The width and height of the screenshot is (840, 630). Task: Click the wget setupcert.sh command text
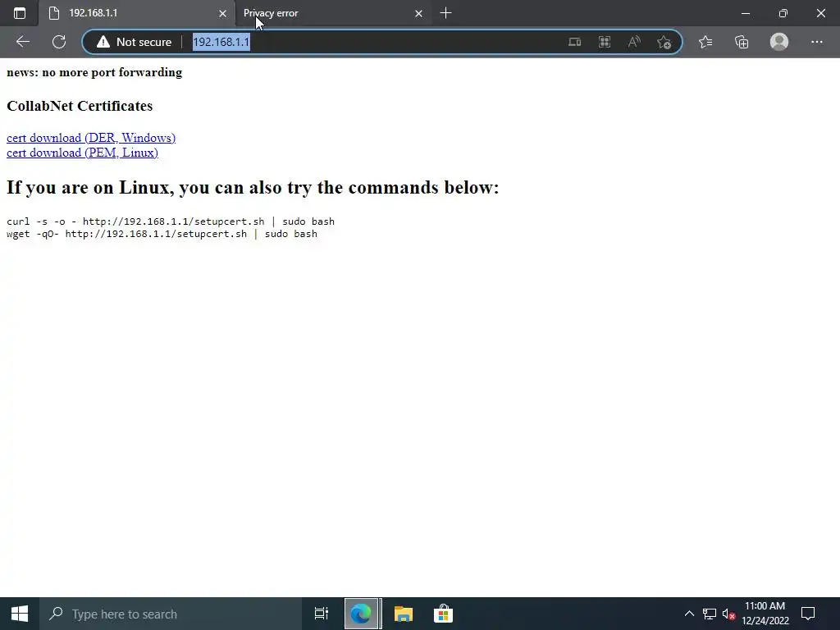[x=162, y=234]
